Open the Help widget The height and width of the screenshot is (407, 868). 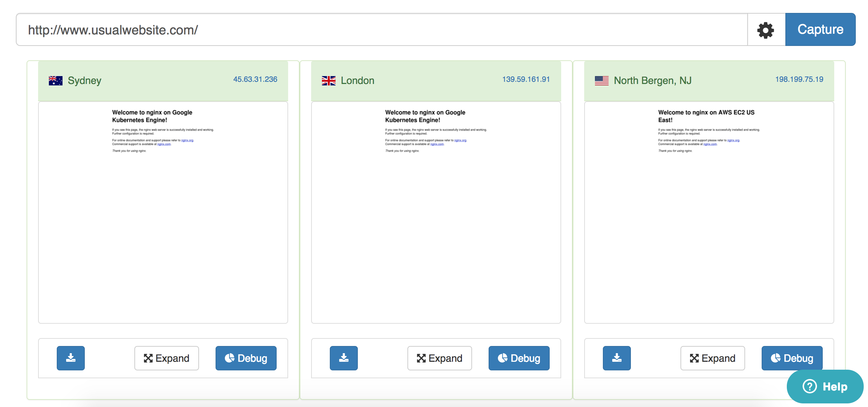click(x=825, y=387)
